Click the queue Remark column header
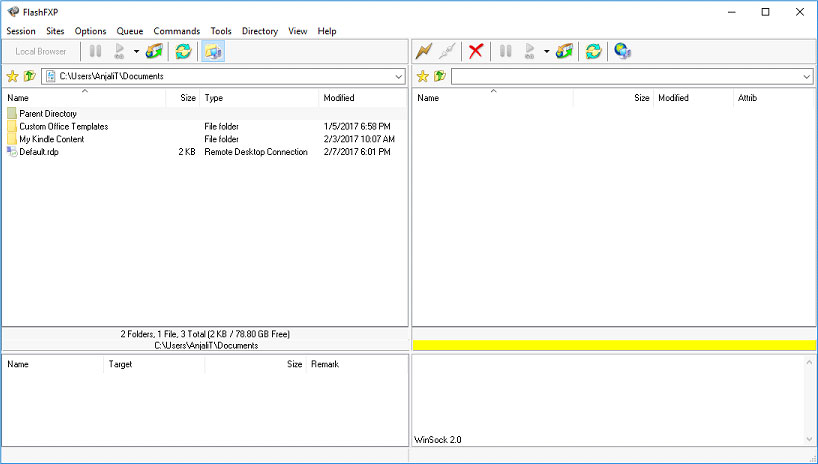818x464 pixels. (357, 364)
